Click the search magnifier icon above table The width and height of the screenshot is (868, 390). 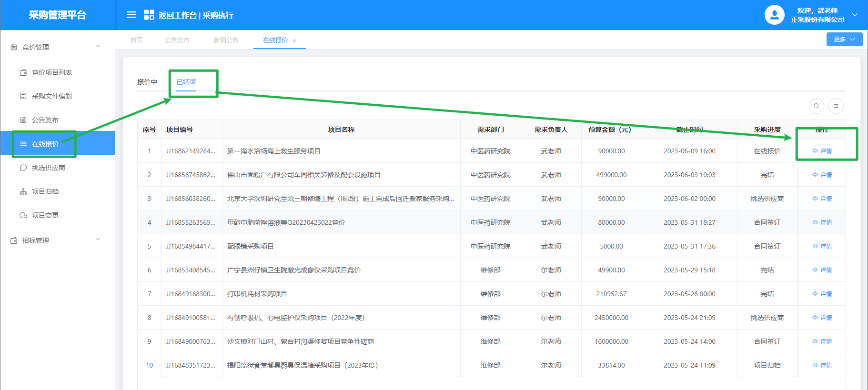pos(816,106)
